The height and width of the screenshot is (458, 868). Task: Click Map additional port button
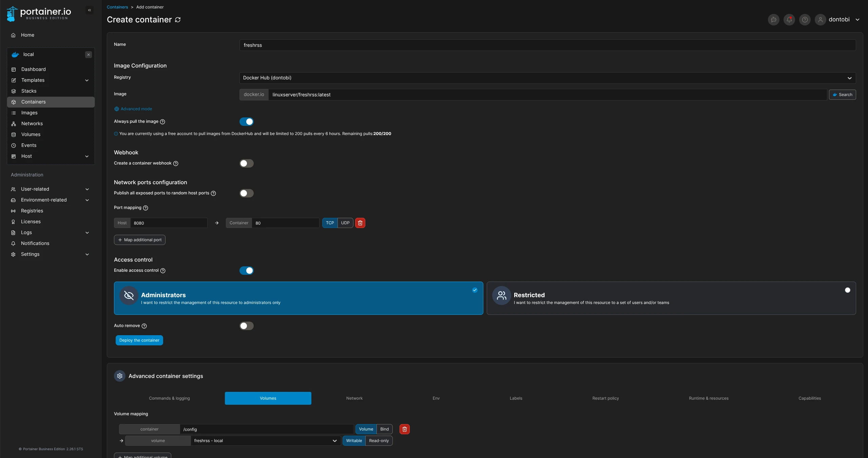[x=140, y=240]
